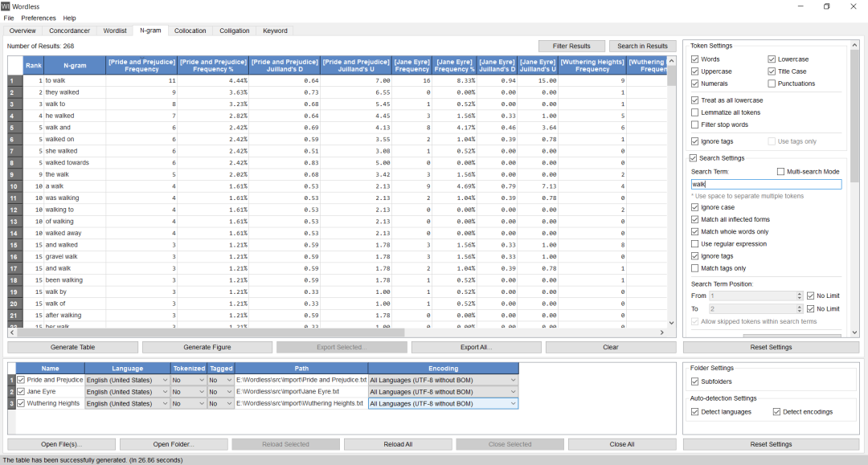This screenshot has height=465, width=868.
Task: Open Tagged dropdown for Jane Eyre
Action: pos(221,392)
